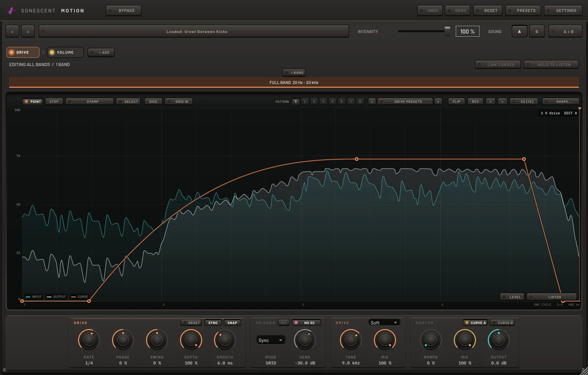Image resolution: width=588 pixels, height=375 pixels.
Task: Click the master Output knob
Action: (498, 340)
